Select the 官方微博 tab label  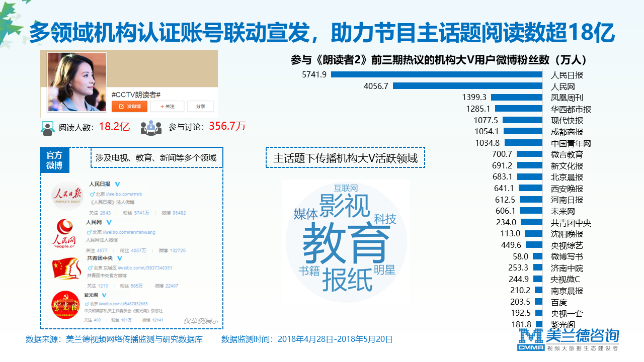pyautogui.click(x=54, y=160)
